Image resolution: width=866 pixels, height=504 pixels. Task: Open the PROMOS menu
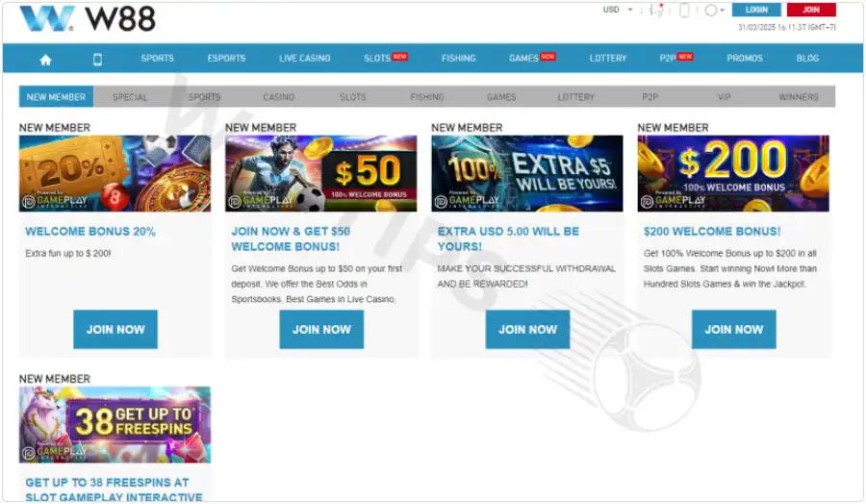745,58
